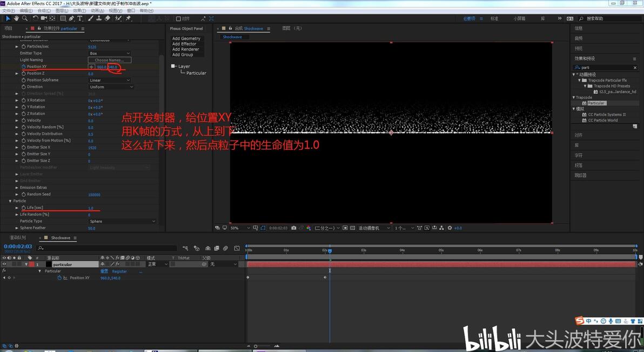Click the Add Group button

pyautogui.click(x=183, y=54)
